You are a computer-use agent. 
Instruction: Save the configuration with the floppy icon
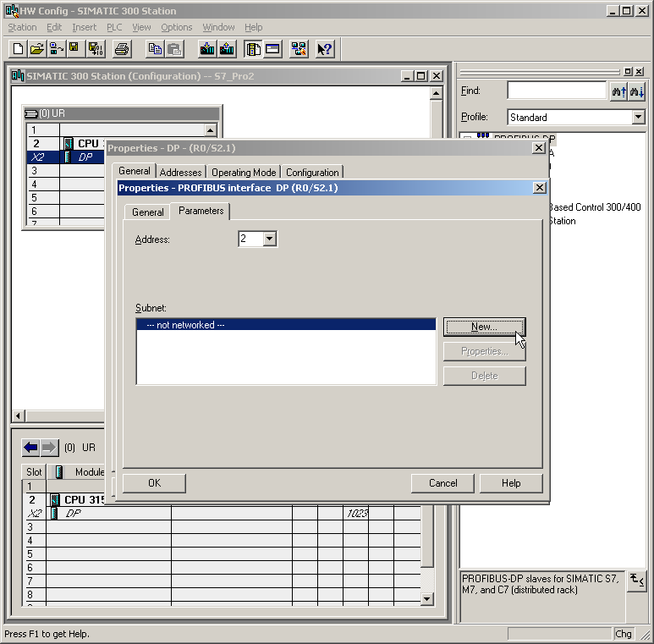74,49
